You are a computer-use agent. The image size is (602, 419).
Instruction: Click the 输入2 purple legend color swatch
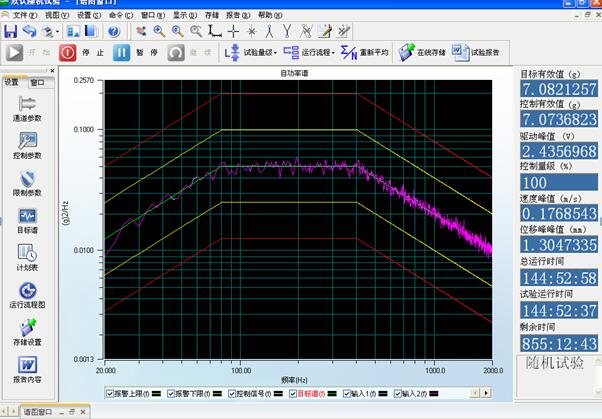click(x=434, y=394)
